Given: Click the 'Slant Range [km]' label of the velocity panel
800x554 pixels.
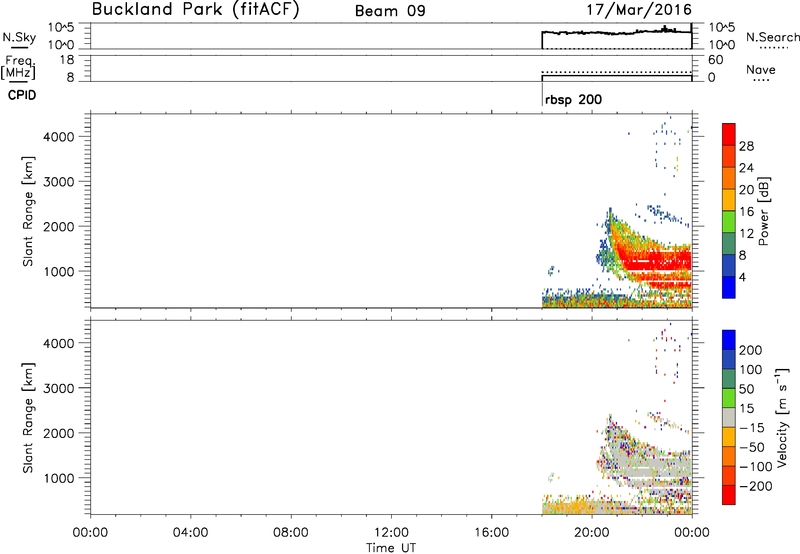Looking at the screenshot, I should 28,417.
